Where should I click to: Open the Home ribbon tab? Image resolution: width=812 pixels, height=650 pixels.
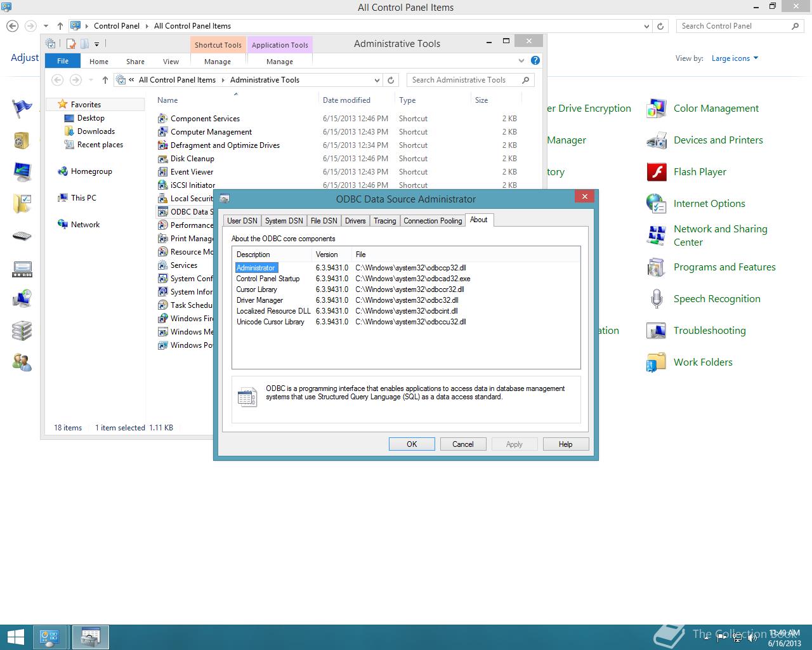99,62
